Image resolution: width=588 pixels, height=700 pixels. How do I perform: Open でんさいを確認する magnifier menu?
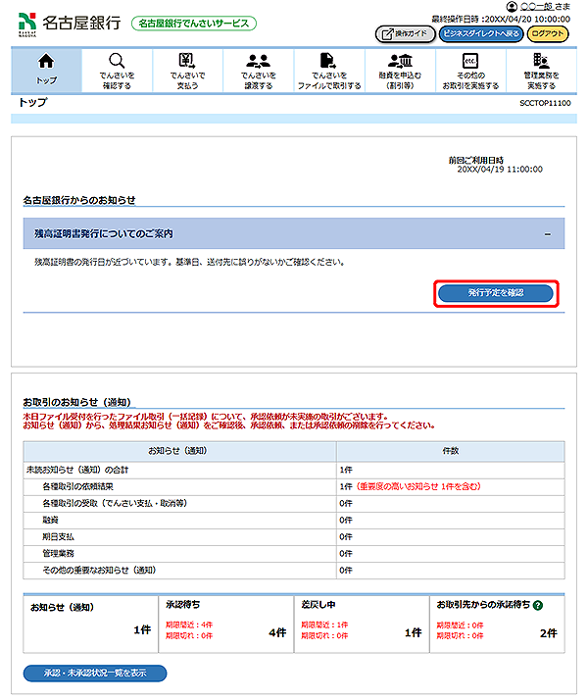pyautogui.click(x=117, y=69)
